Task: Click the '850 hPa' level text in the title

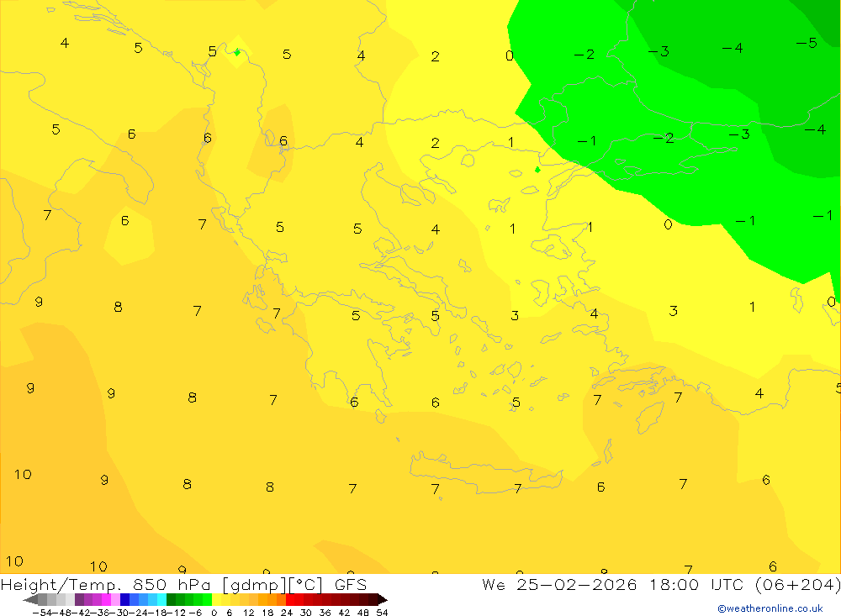Action: click(172, 584)
